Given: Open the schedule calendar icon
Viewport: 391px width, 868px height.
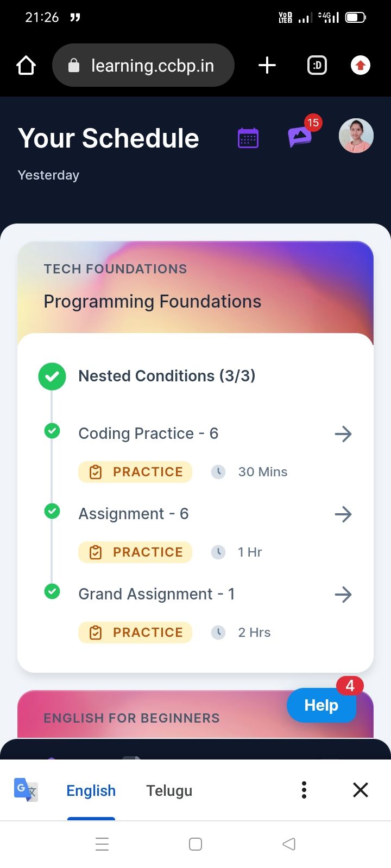Looking at the screenshot, I should point(248,138).
